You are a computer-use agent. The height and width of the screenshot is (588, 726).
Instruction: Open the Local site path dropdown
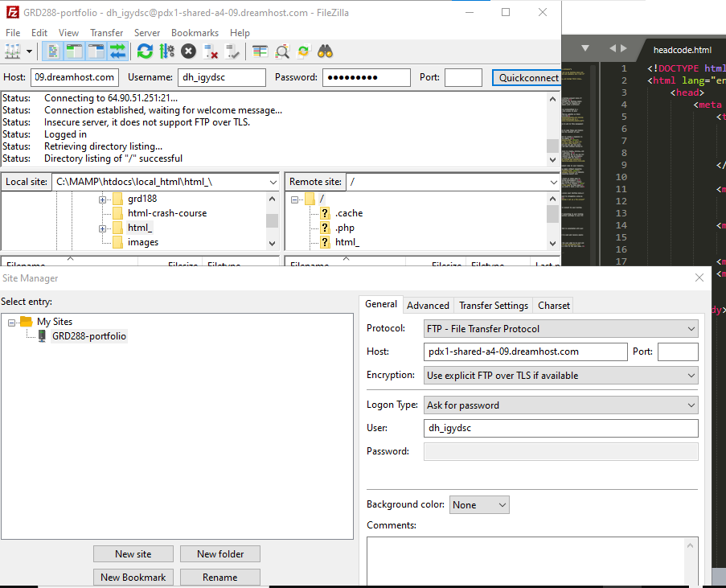[x=273, y=182]
